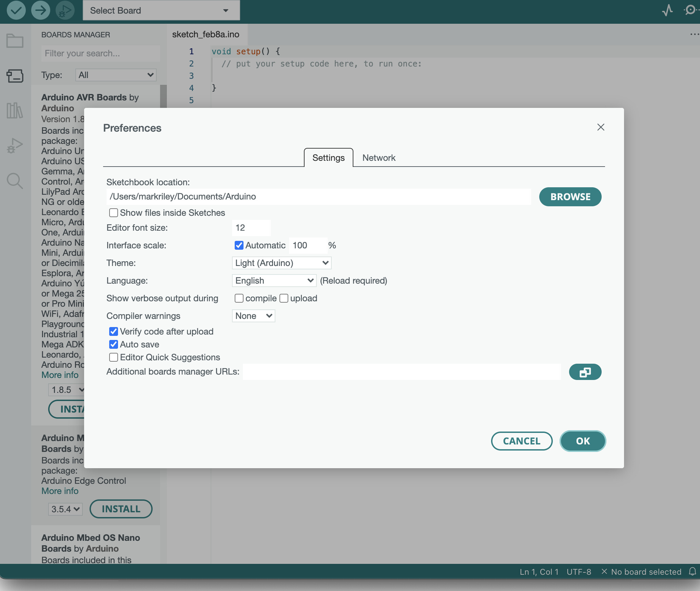Screen dimensions: 700x591
Task: Click the Sketchbook location path field
Action: 318,197
